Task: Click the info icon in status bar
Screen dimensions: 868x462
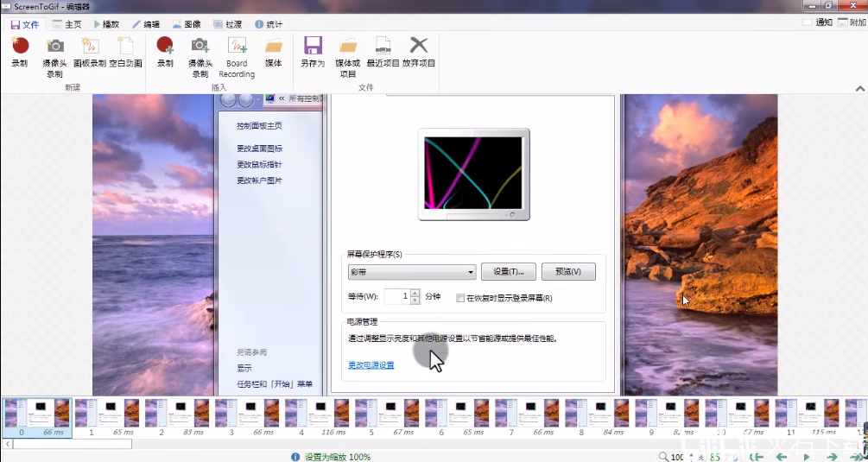Action: tap(296, 457)
